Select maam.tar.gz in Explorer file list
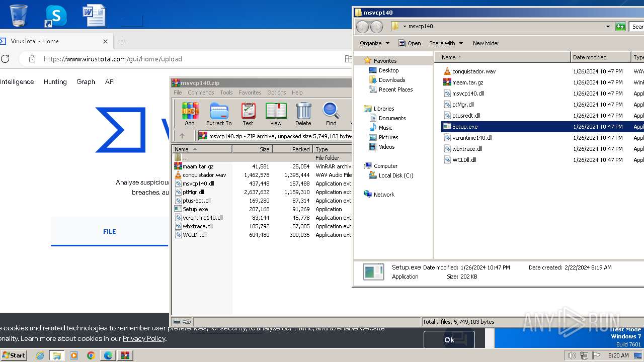This screenshot has height=362, width=644. tap(467, 82)
